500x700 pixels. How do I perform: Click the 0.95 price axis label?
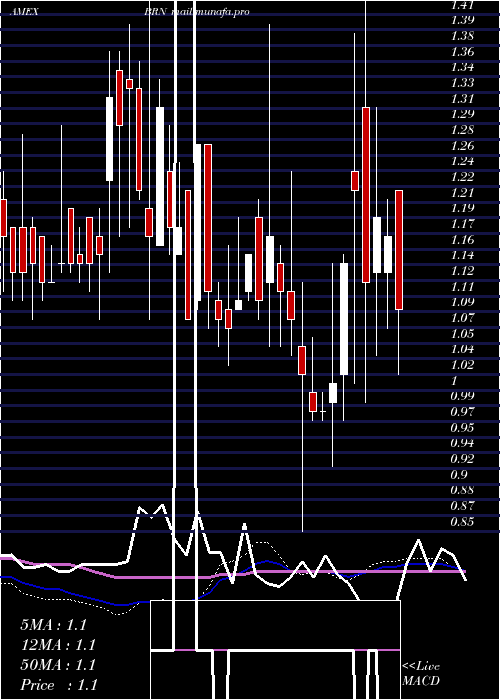(462, 428)
